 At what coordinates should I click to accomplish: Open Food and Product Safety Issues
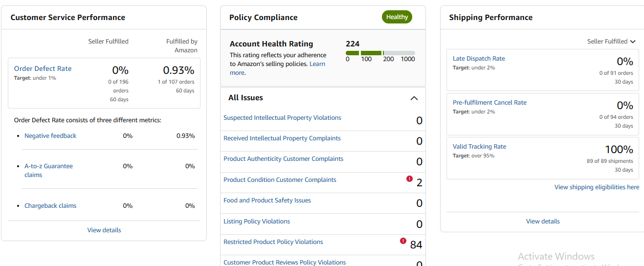point(267,200)
